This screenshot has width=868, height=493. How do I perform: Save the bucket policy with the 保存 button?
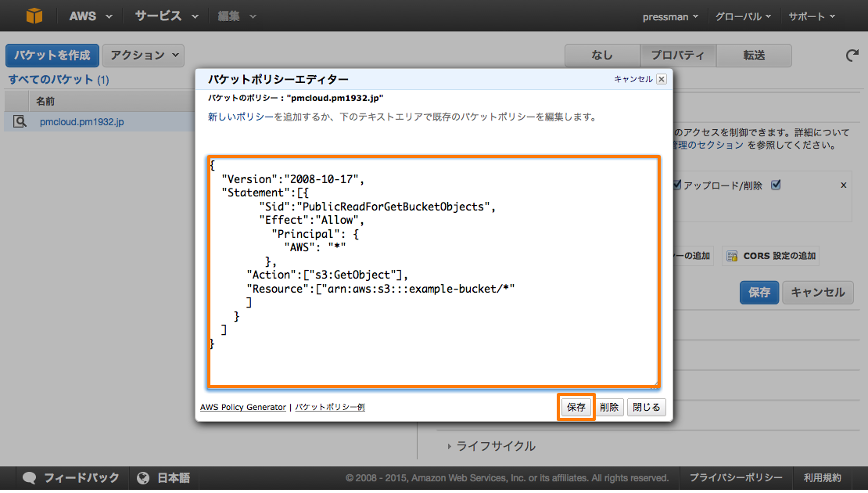(576, 407)
